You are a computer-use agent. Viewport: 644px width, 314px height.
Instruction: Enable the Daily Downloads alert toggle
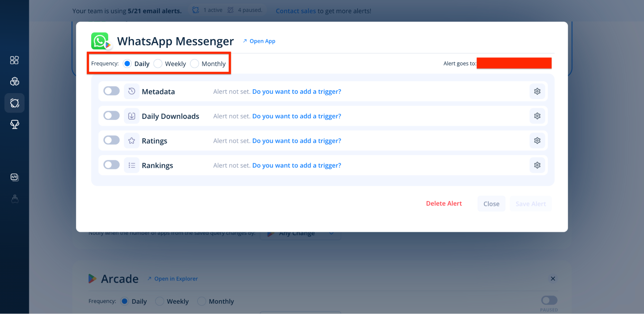[111, 116]
